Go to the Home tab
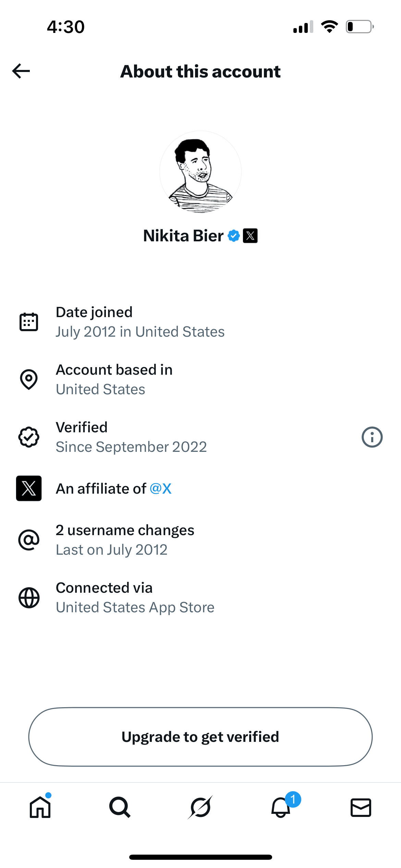This screenshot has height=868, width=401. tap(40, 807)
